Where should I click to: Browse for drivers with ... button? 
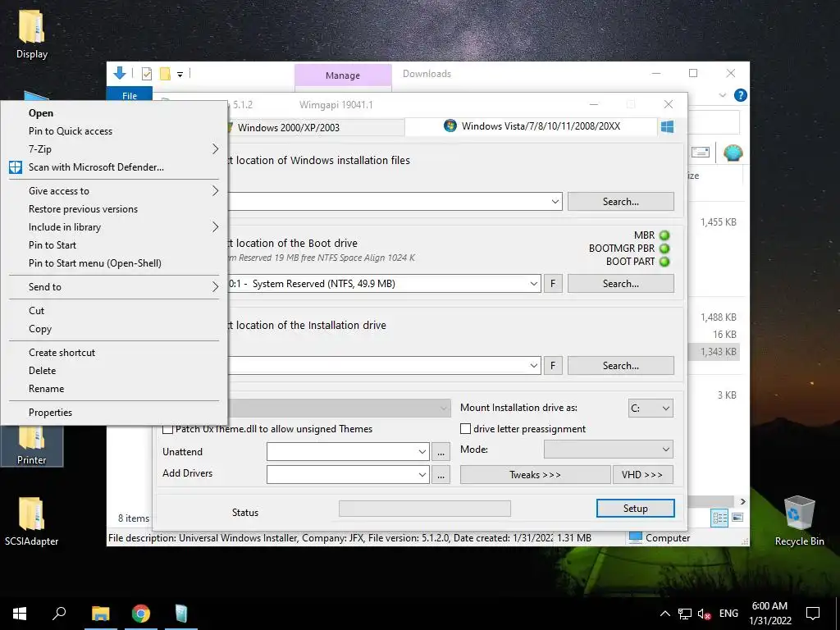point(441,475)
